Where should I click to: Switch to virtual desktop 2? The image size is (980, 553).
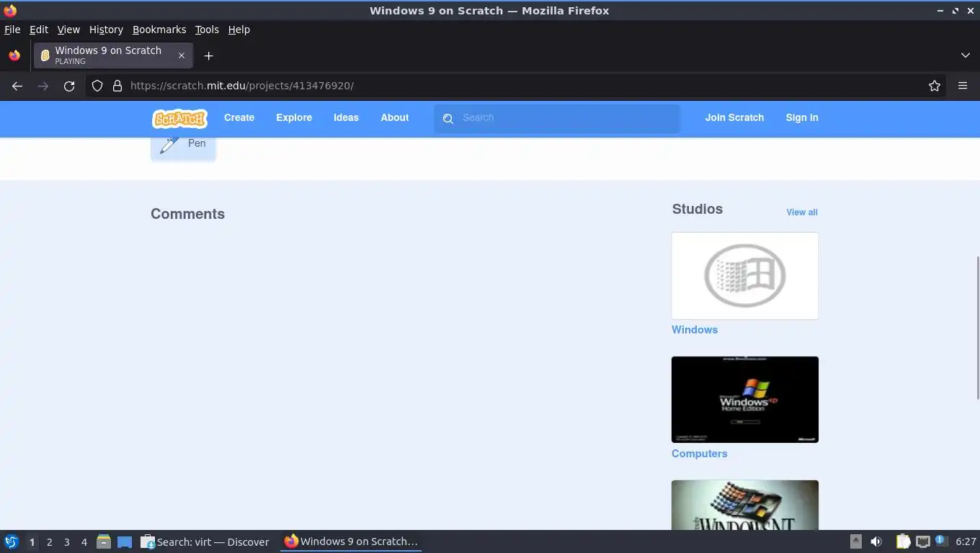[x=50, y=542]
